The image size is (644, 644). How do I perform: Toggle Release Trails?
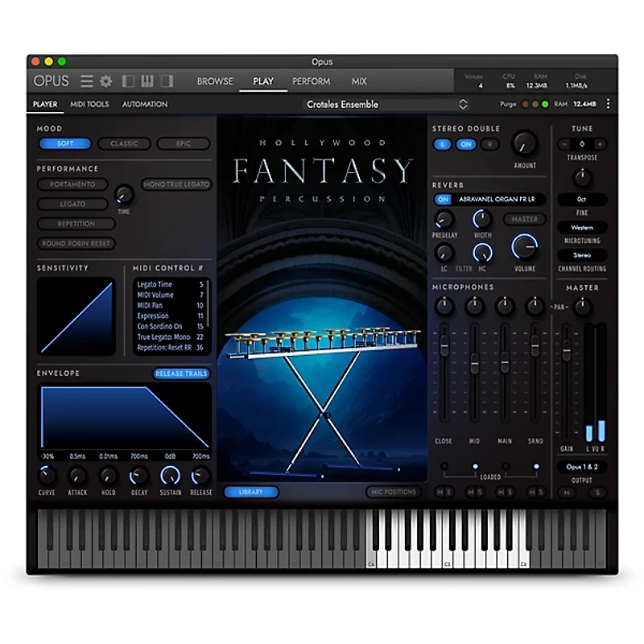coord(181,374)
